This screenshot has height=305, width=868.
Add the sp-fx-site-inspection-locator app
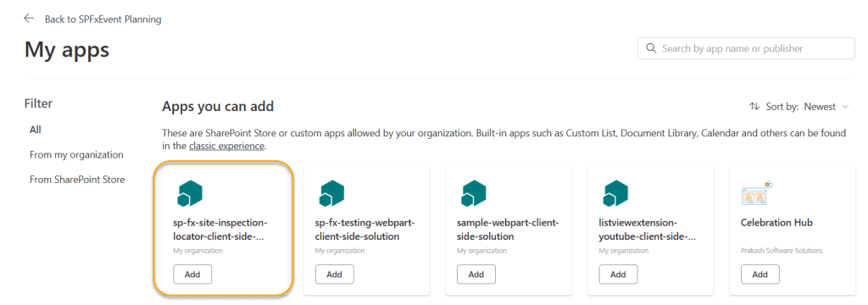[x=192, y=274]
